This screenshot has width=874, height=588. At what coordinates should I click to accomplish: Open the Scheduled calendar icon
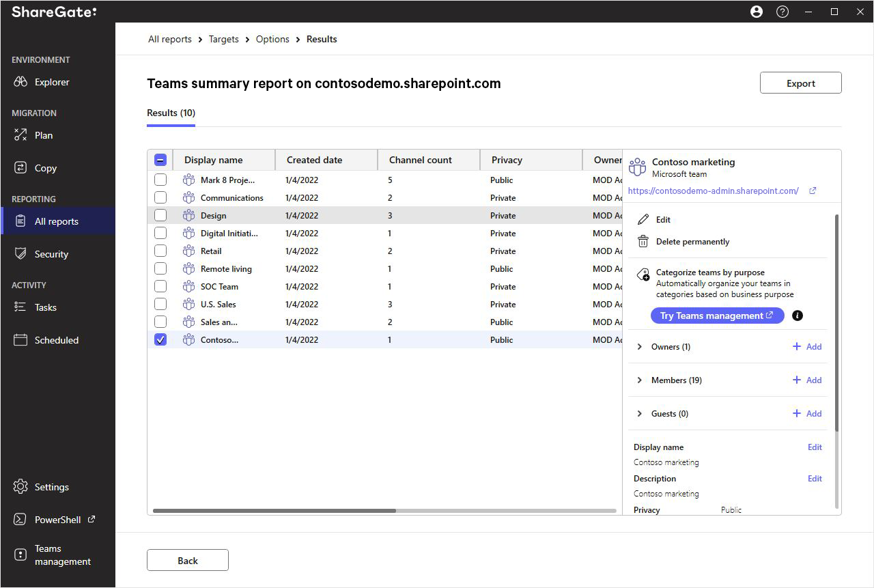pyautogui.click(x=20, y=340)
